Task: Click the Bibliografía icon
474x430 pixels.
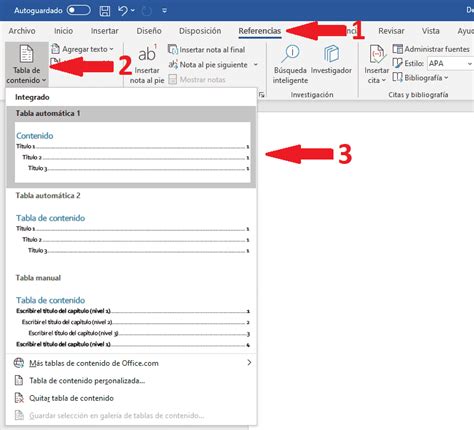Action: click(397, 77)
